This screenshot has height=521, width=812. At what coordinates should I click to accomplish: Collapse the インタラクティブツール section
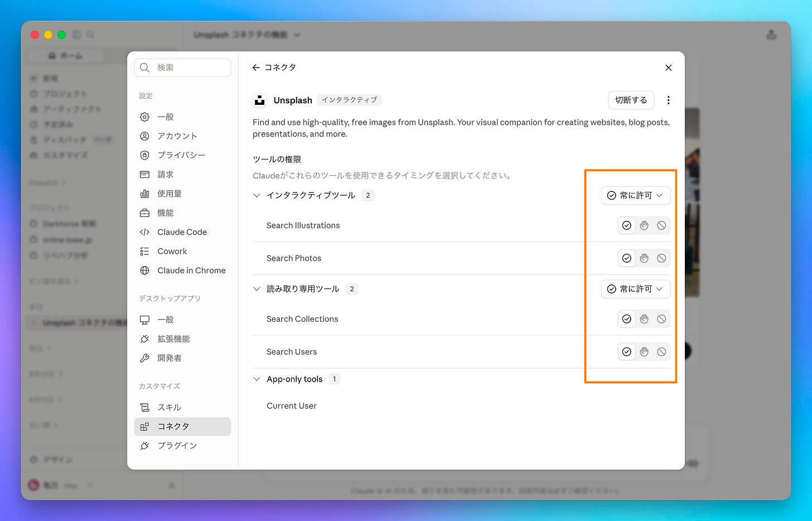tap(257, 195)
